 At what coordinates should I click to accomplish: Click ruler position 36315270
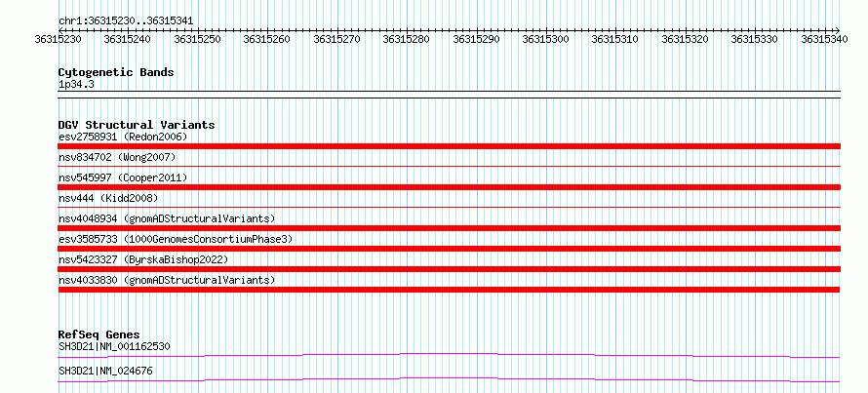coord(336,39)
